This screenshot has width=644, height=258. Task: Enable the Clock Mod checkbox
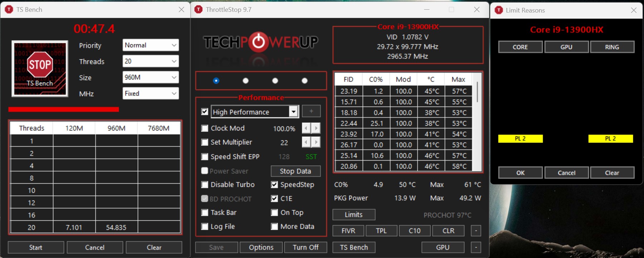pyautogui.click(x=205, y=128)
